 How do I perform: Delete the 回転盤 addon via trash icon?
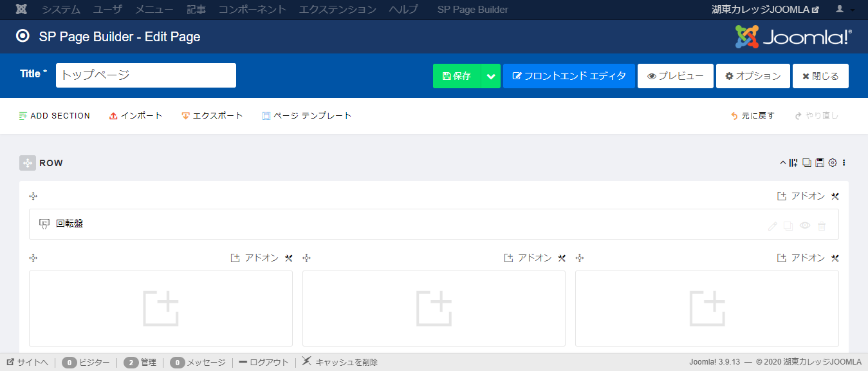[822, 225]
